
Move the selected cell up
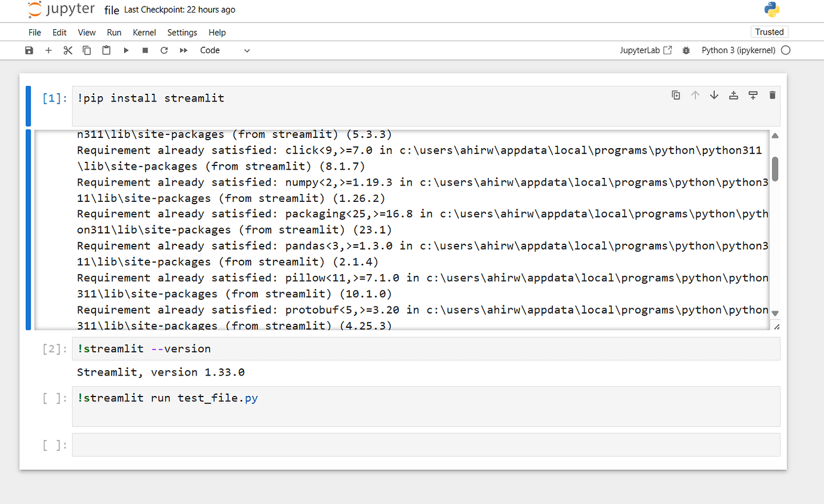tap(695, 95)
